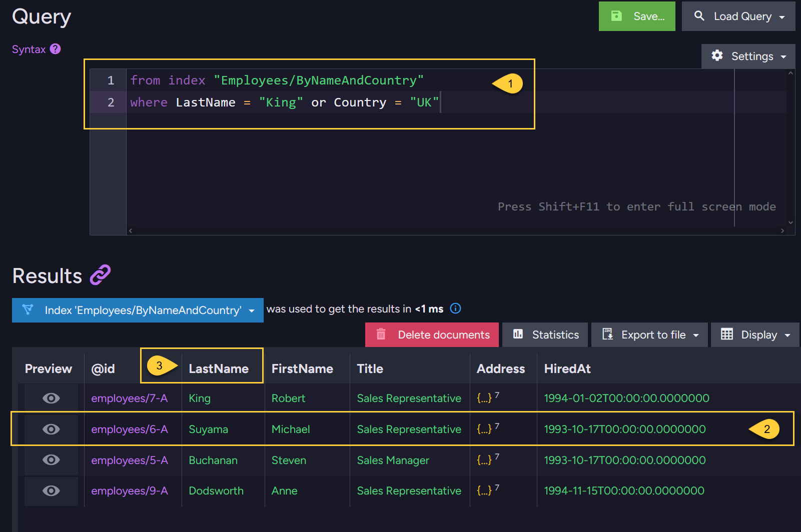The width and height of the screenshot is (801, 532).
Task: Click the Title column header
Action: (x=370, y=368)
